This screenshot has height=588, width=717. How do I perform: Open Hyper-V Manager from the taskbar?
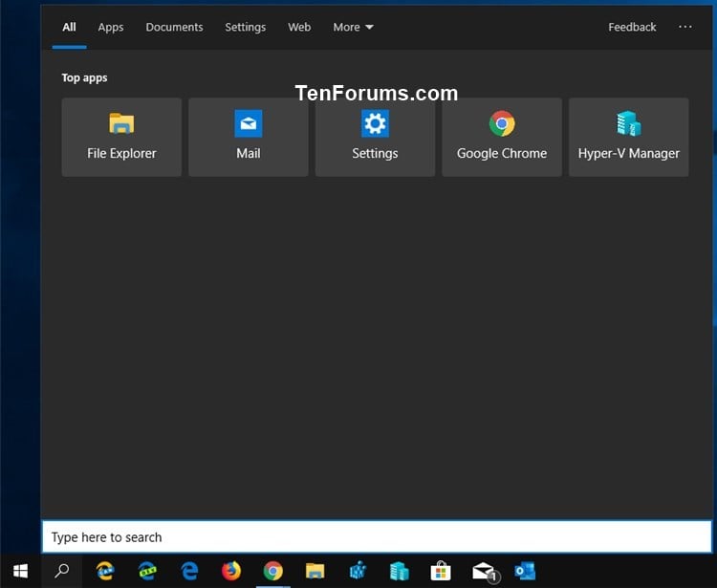coord(400,571)
